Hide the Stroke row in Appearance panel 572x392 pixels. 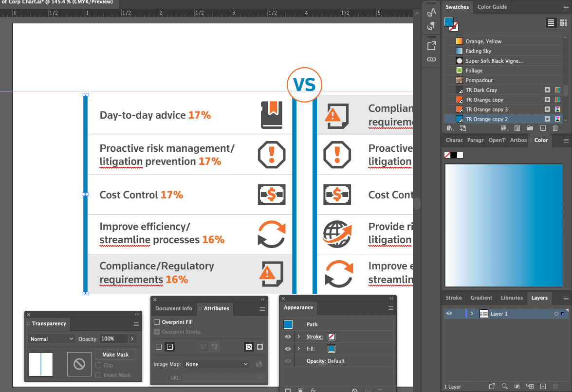tap(288, 337)
